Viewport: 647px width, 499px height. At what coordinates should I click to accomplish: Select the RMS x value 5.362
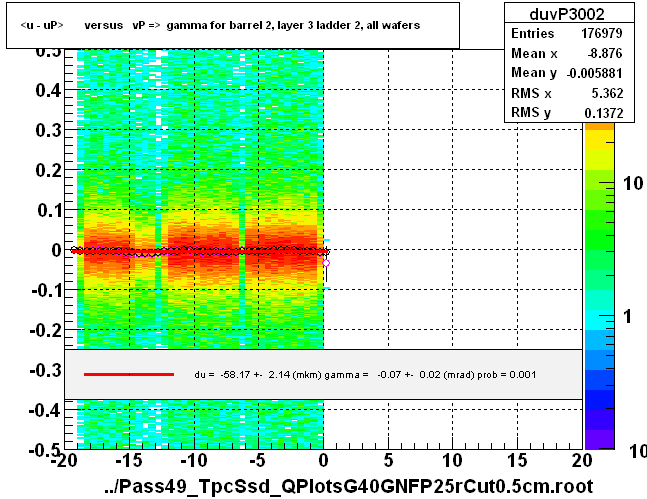coord(607,93)
